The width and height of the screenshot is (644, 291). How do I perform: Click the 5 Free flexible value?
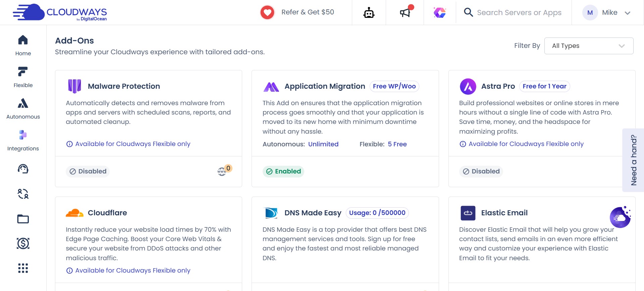[397, 144]
